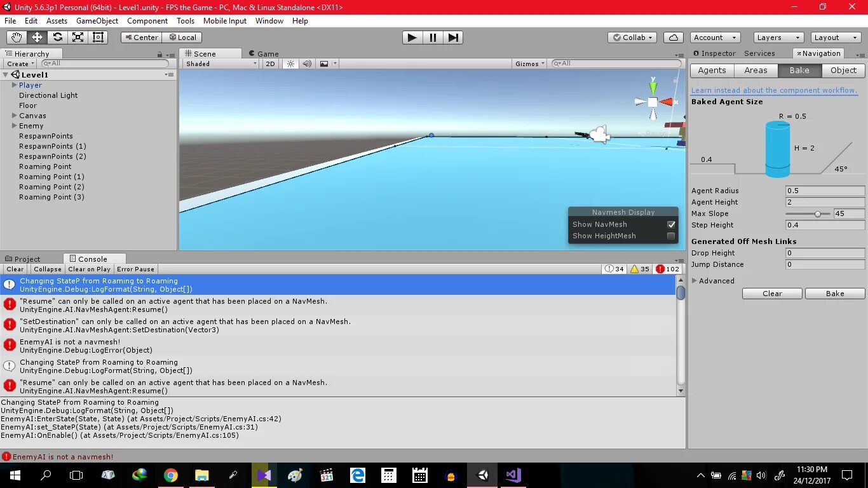Collapse the Level1 scene in Hierarchy
868x488 pixels.
point(5,75)
